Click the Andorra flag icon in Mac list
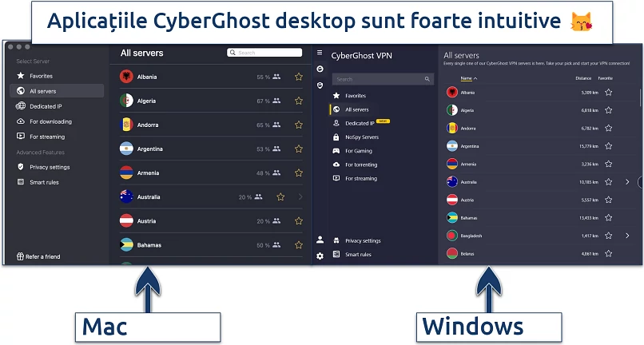 [x=126, y=125]
